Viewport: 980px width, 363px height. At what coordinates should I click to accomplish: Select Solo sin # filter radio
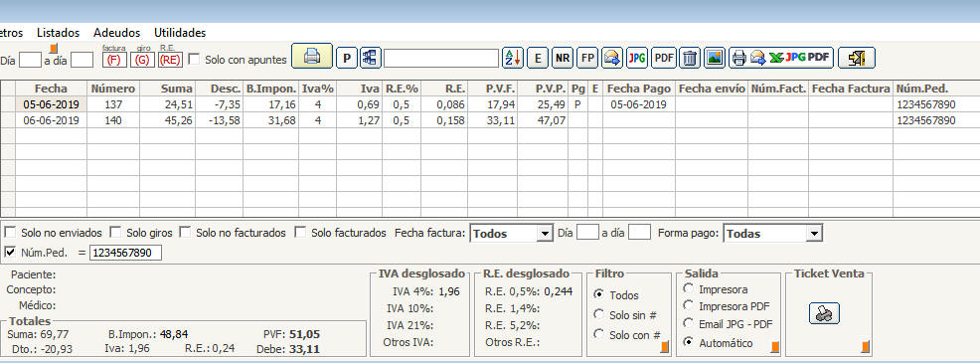tap(599, 315)
